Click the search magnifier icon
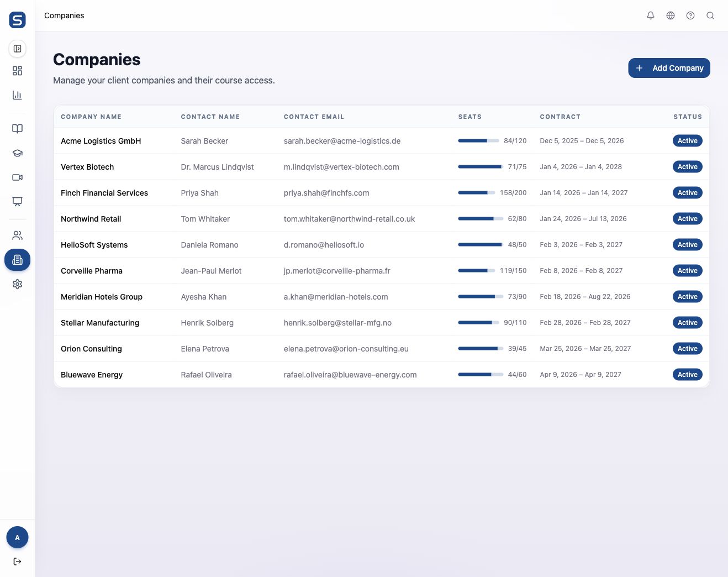The image size is (728, 577). click(710, 15)
